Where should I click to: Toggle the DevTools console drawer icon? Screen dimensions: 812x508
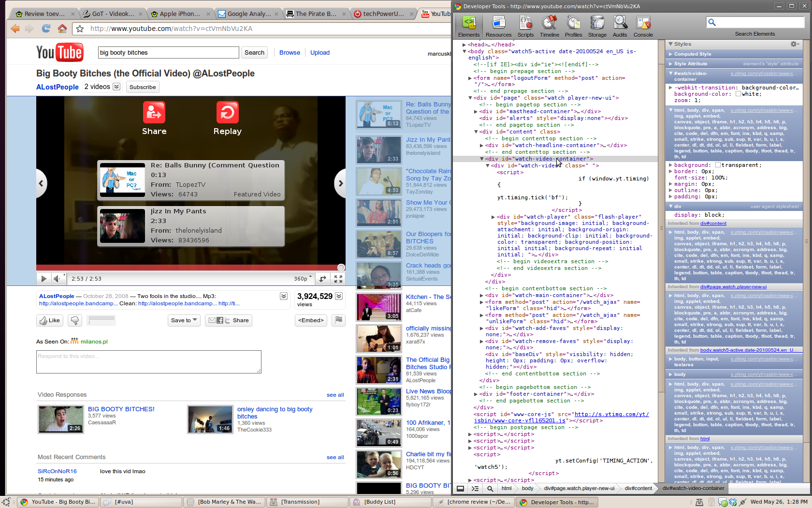(475, 489)
